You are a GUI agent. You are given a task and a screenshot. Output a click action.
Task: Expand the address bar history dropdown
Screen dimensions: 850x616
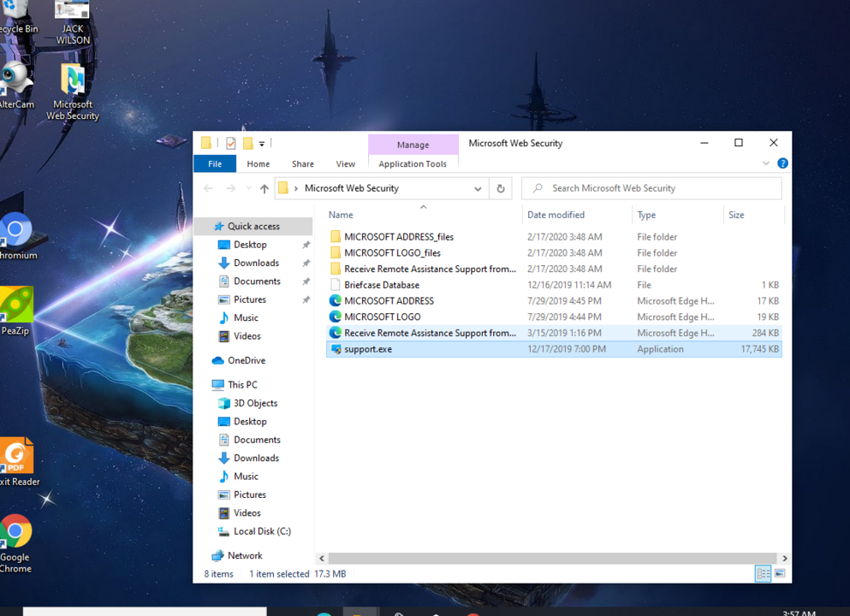click(x=478, y=188)
